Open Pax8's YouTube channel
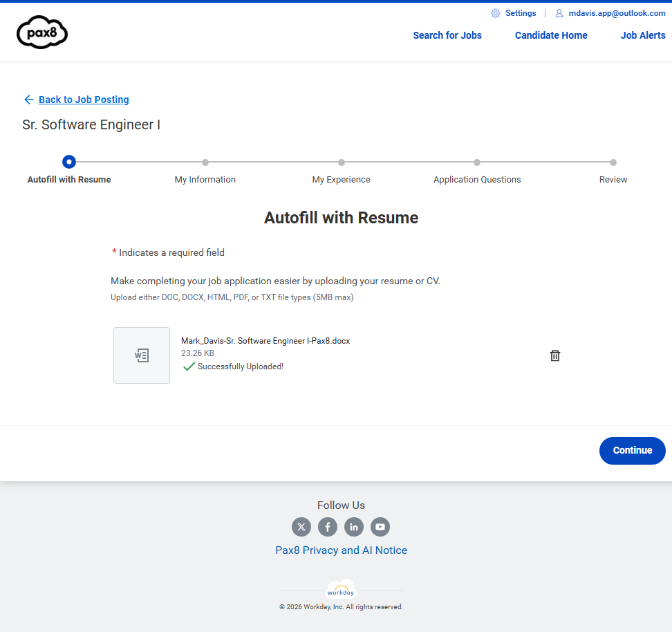Image resolution: width=672 pixels, height=632 pixels. point(380,527)
